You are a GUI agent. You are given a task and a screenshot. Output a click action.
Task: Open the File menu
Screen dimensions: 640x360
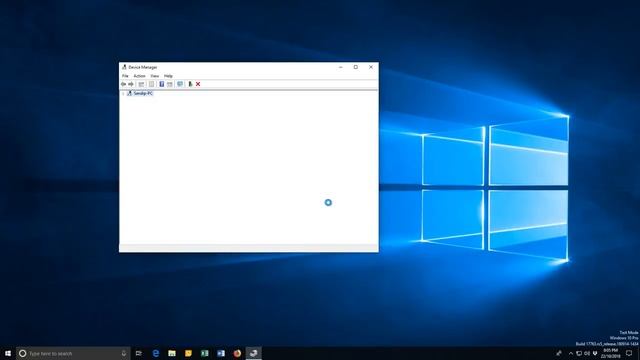[x=125, y=76]
